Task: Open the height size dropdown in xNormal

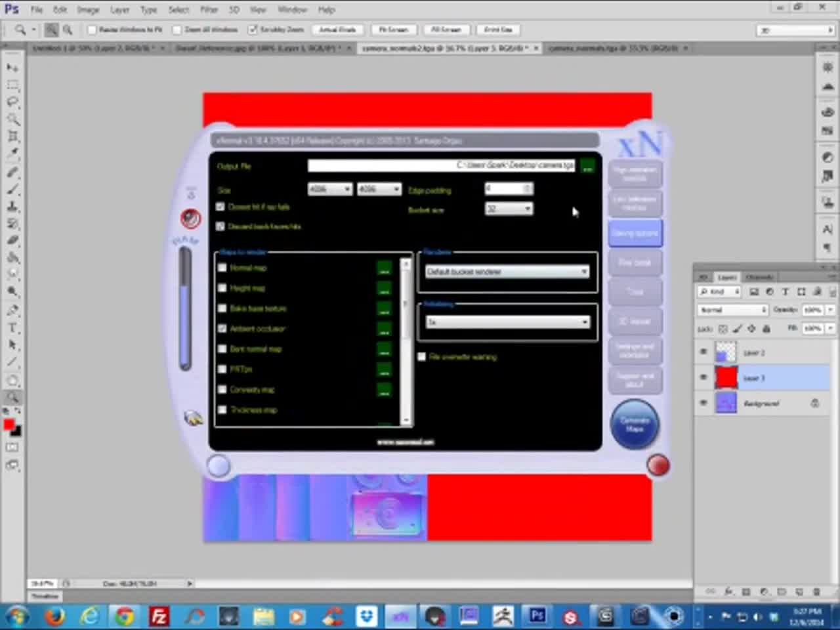Action: click(x=379, y=189)
